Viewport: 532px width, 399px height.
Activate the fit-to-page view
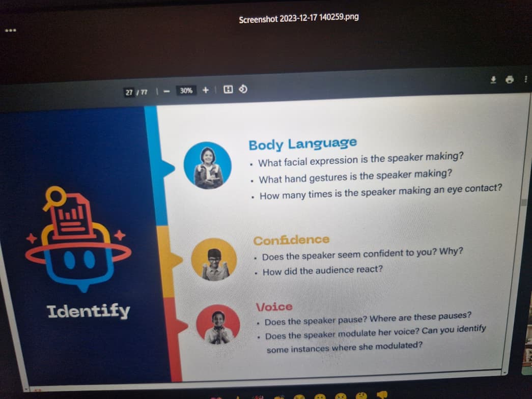click(x=228, y=90)
